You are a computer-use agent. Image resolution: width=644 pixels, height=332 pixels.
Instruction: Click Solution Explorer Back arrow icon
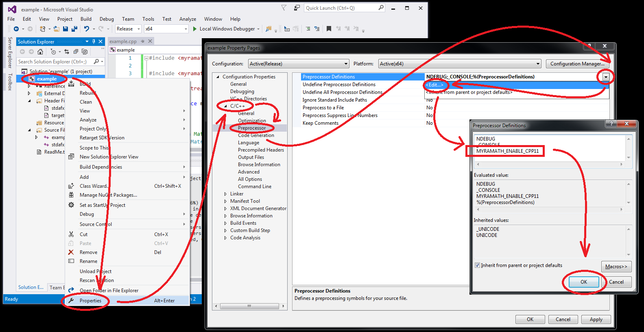22,52
